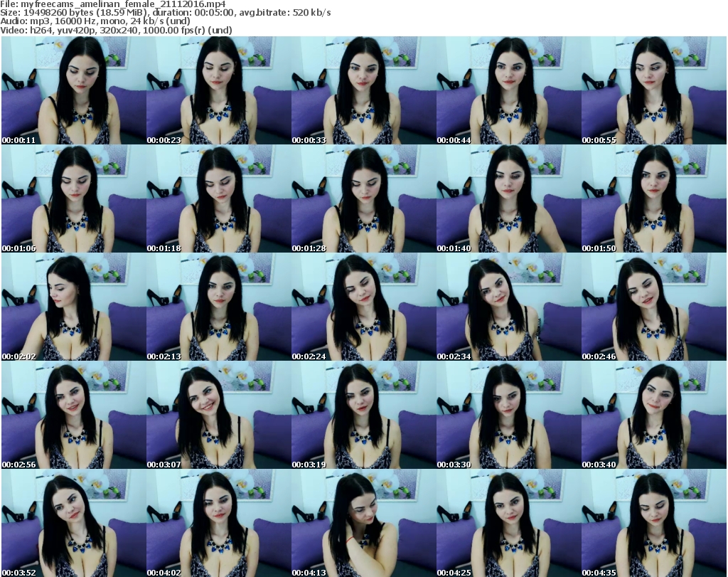Pick the frame at 00:02:46
Image resolution: width=728 pixels, height=577 pixels.
tap(654, 307)
